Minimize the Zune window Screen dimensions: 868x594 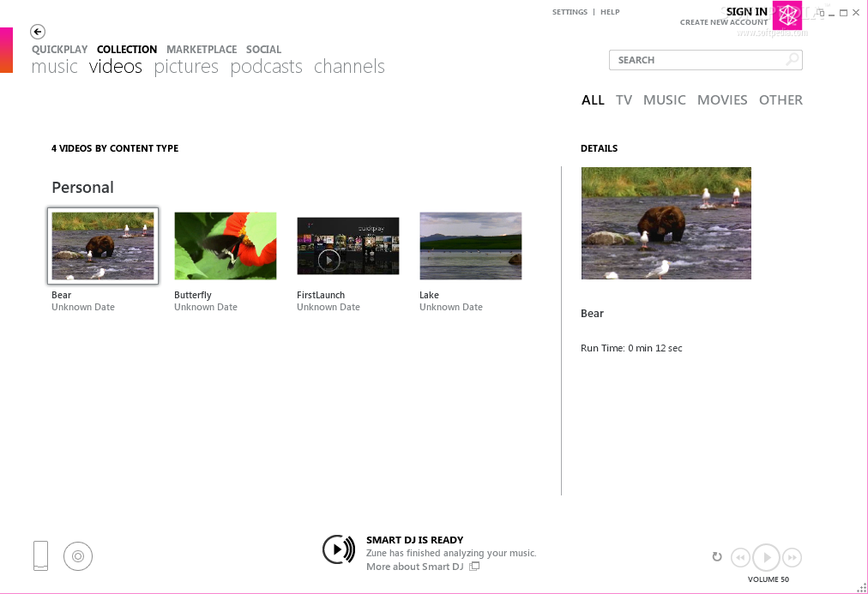click(831, 13)
